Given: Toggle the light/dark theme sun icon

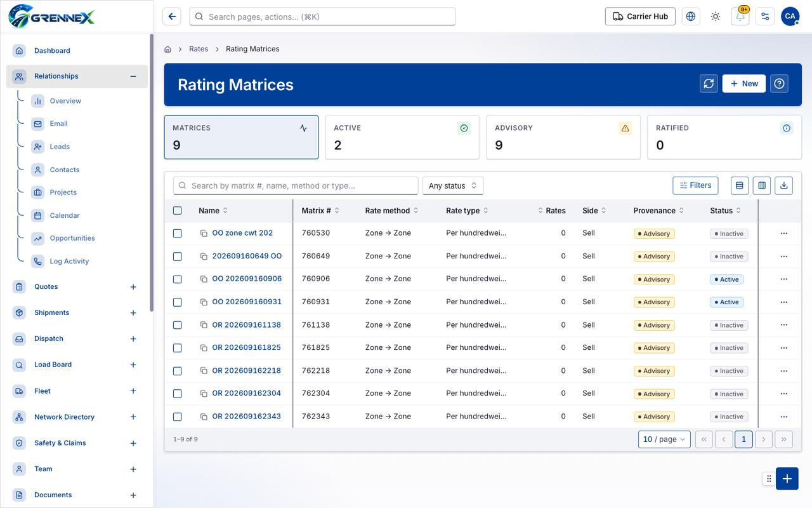Looking at the screenshot, I should point(716,17).
